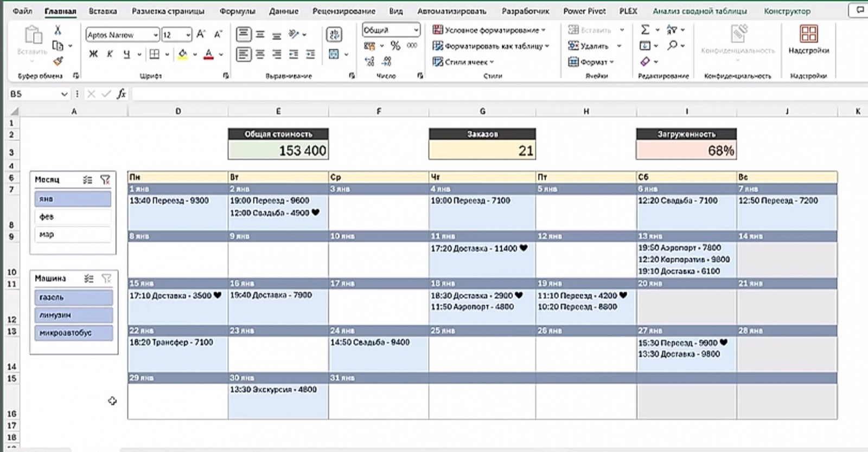Select мар in Месяц slicer
Image resolution: width=868 pixels, height=452 pixels.
click(72, 235)
